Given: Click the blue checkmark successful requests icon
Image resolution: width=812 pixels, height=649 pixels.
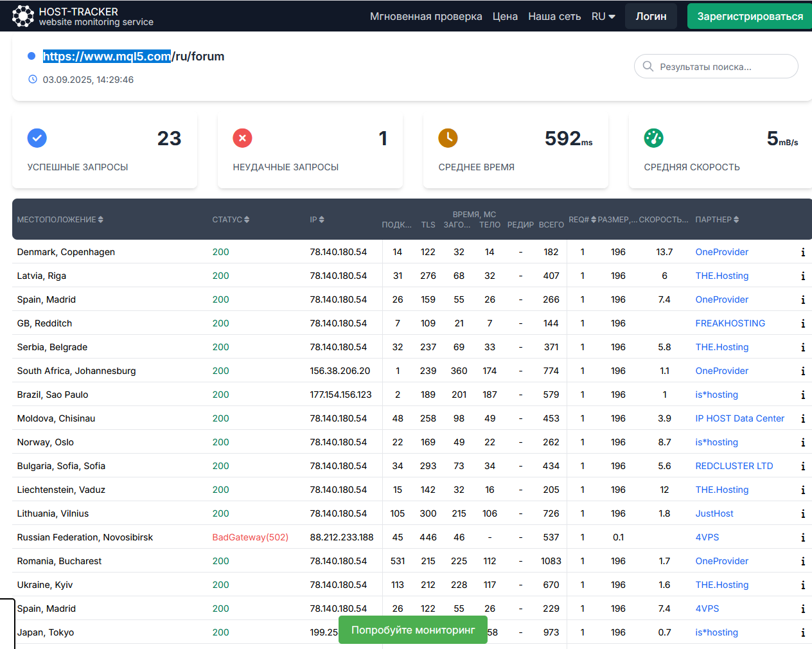Looking at the screenshot, I should coord(37,138).
